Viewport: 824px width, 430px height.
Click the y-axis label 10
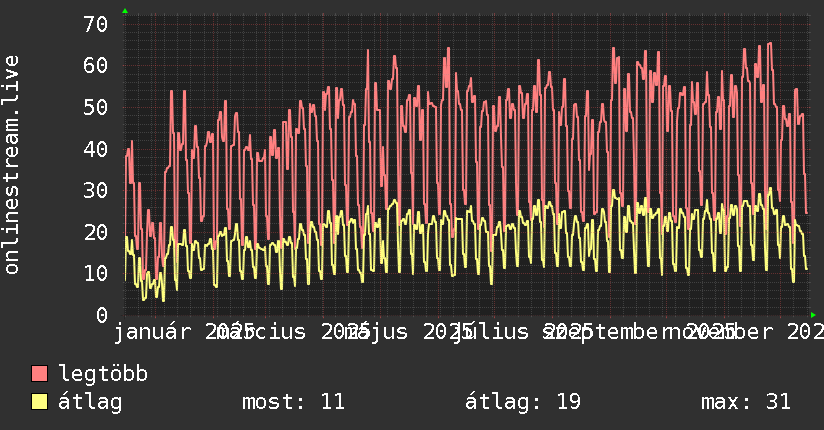96,273
